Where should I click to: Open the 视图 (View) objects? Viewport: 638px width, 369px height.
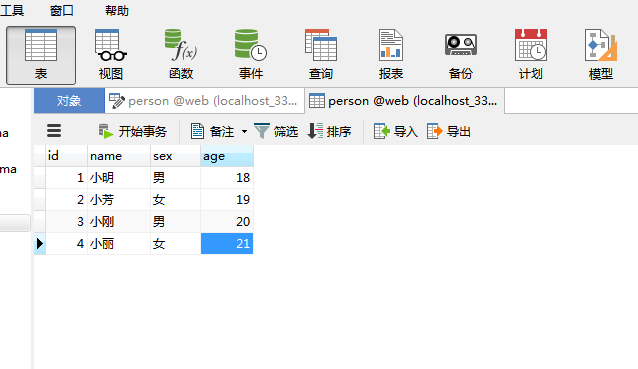[x=111, y=55]
